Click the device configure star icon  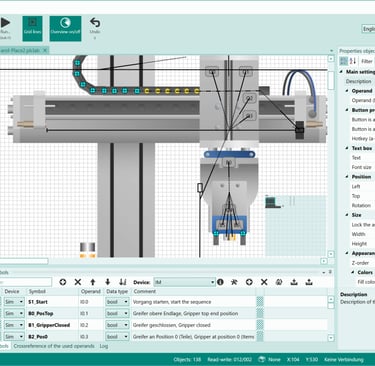pyautogui.click(x=234, y=282)
